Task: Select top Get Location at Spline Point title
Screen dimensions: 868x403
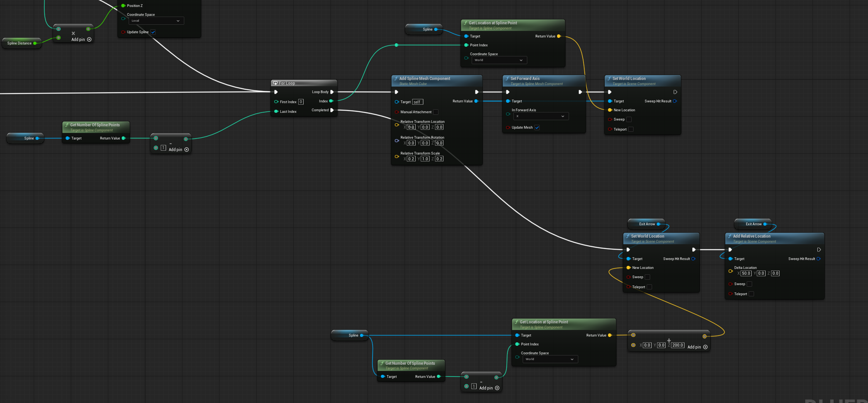Action: click(493, 23)
